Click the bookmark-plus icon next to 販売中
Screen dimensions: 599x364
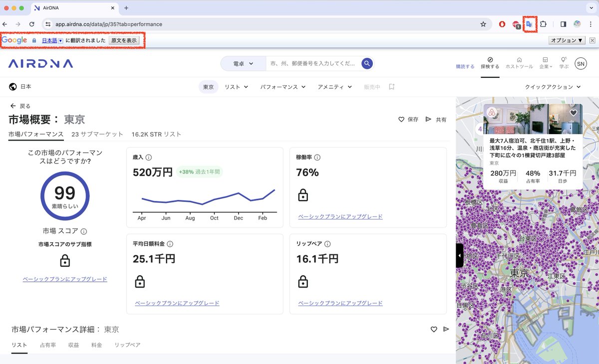[x=392, y=87]
